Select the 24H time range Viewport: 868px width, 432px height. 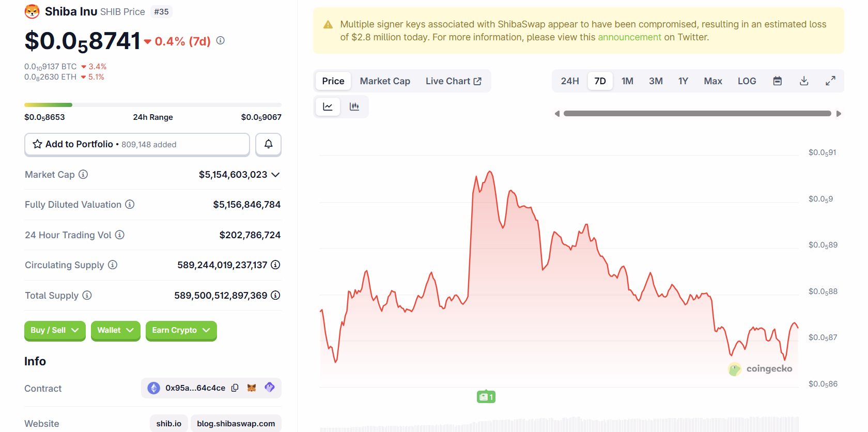click(570, 81)
